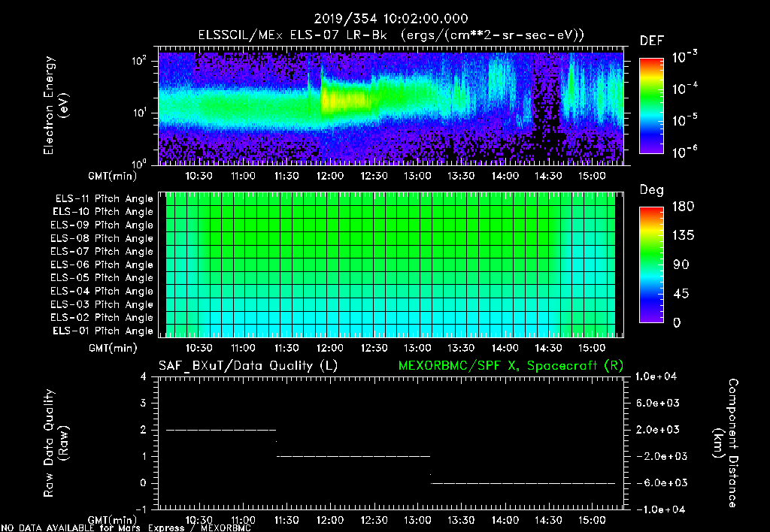This screenshot has height=532, width=770.
Task: Click the 1.0e+04 right axis label
Action: [x=656, y=377]
